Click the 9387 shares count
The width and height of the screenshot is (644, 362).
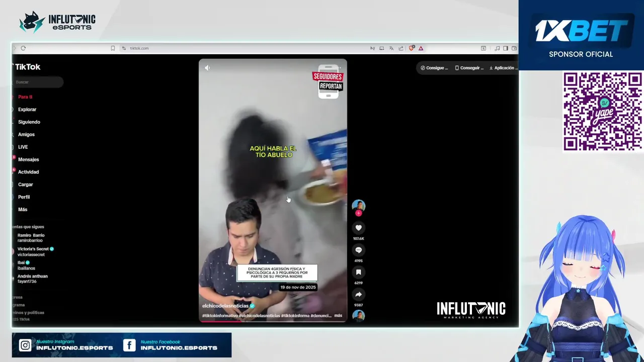[x=358, y=305]
